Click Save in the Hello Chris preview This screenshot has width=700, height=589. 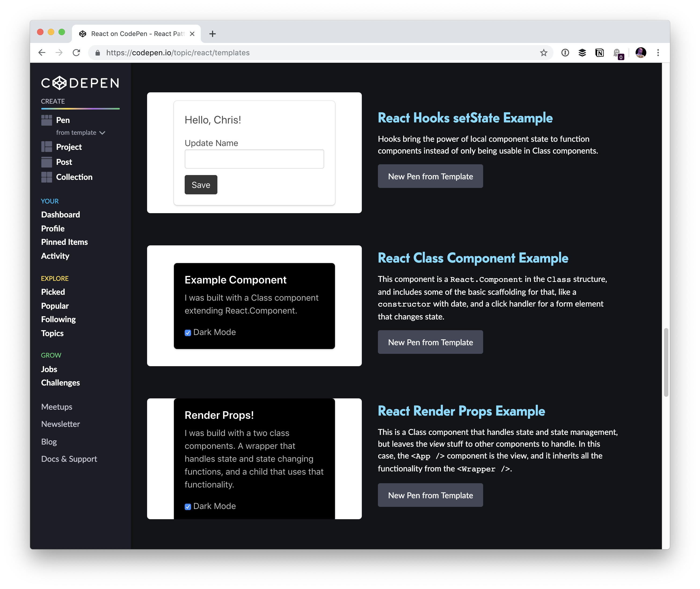(x=200, y=185)
